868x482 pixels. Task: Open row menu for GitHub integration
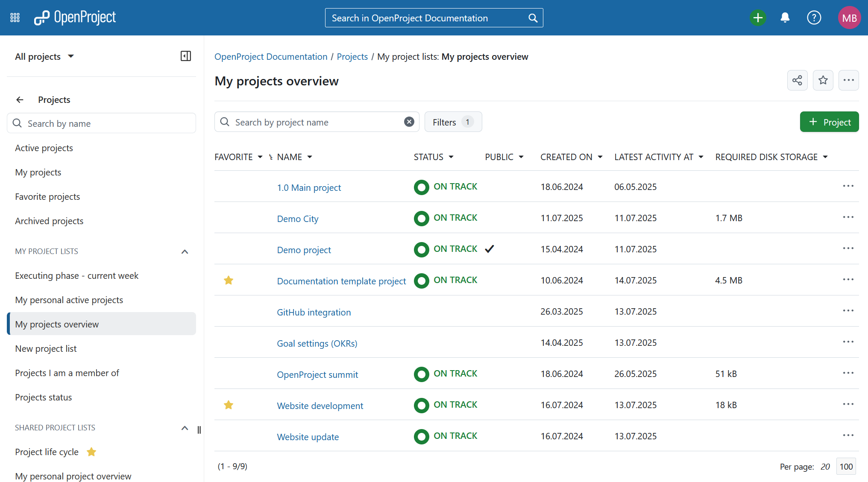point(848,311)
